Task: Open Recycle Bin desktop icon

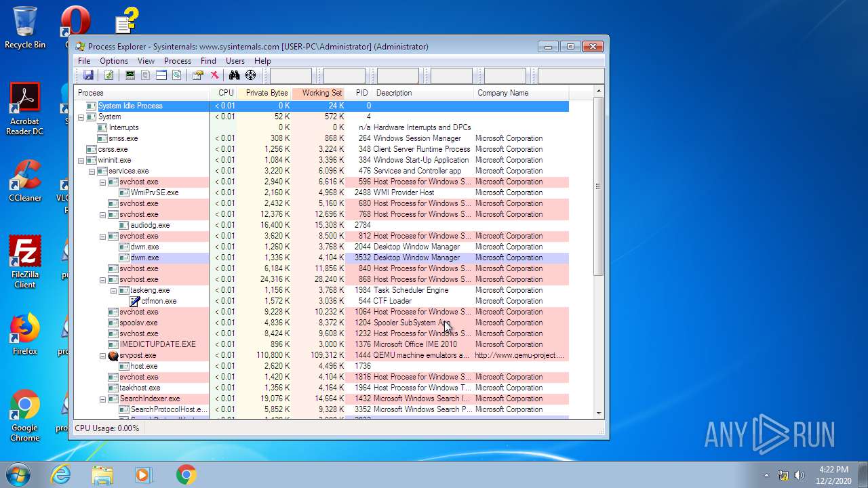Action: click(25, 28)
